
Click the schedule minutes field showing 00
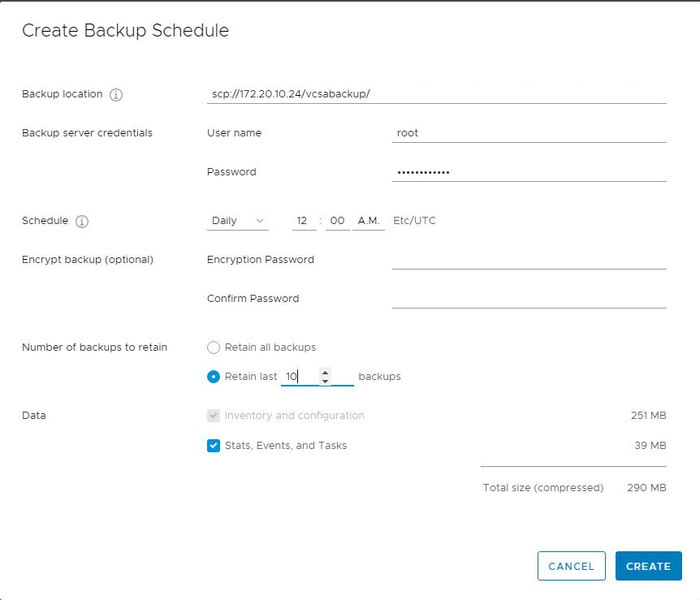point(337,221)
